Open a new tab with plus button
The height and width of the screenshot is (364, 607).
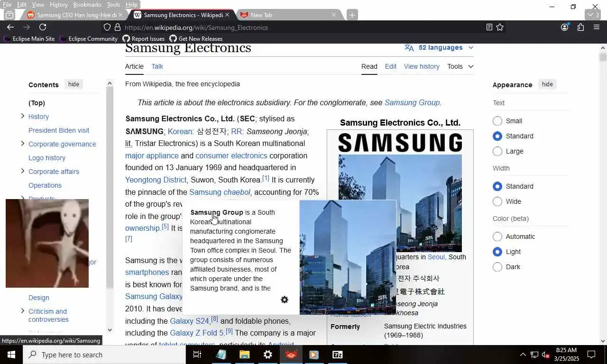352,15
